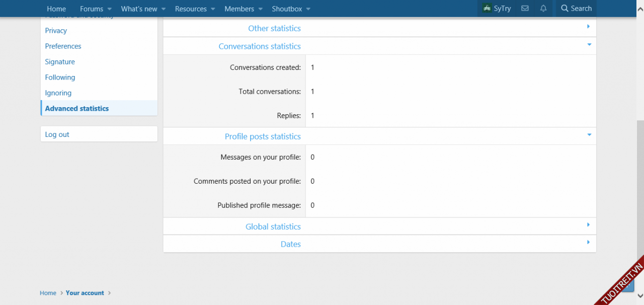Go to Home in navigation bar
This screenshot has height=305, width=644.
point(56,9)
